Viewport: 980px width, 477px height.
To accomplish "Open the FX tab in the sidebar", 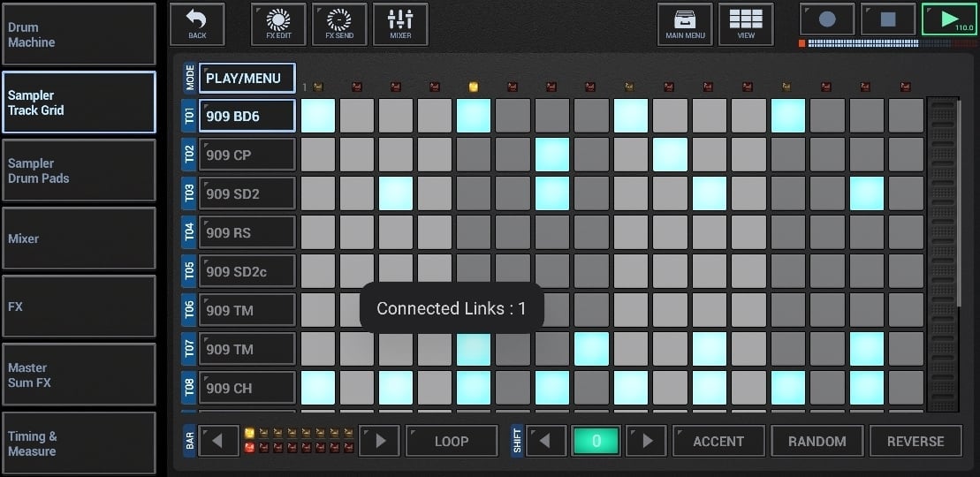I will coord(79,307).
